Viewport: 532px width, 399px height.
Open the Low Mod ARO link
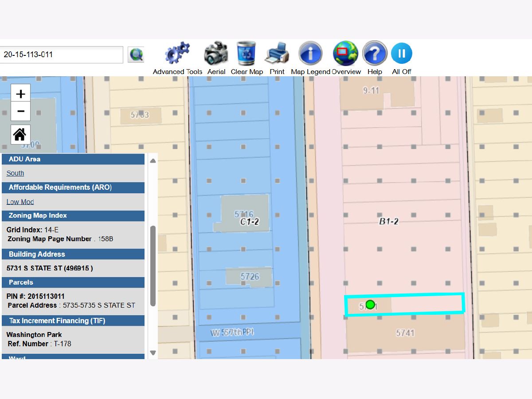pos(20,202)
